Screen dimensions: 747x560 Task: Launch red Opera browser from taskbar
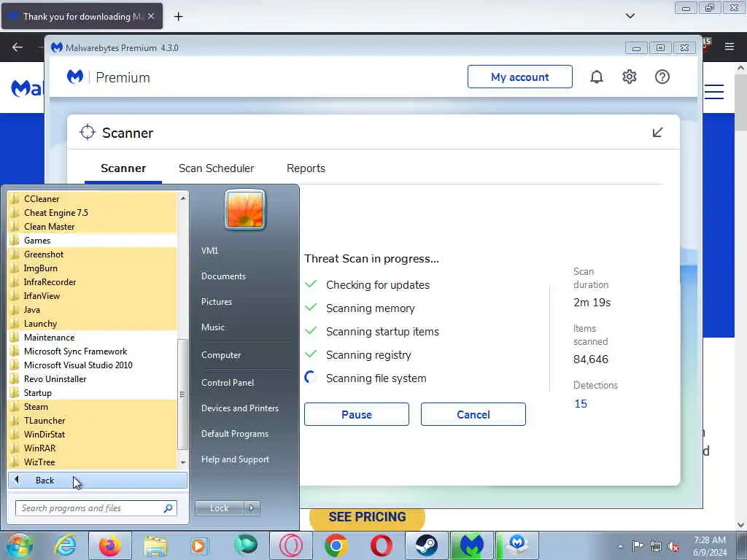[381, 545]
